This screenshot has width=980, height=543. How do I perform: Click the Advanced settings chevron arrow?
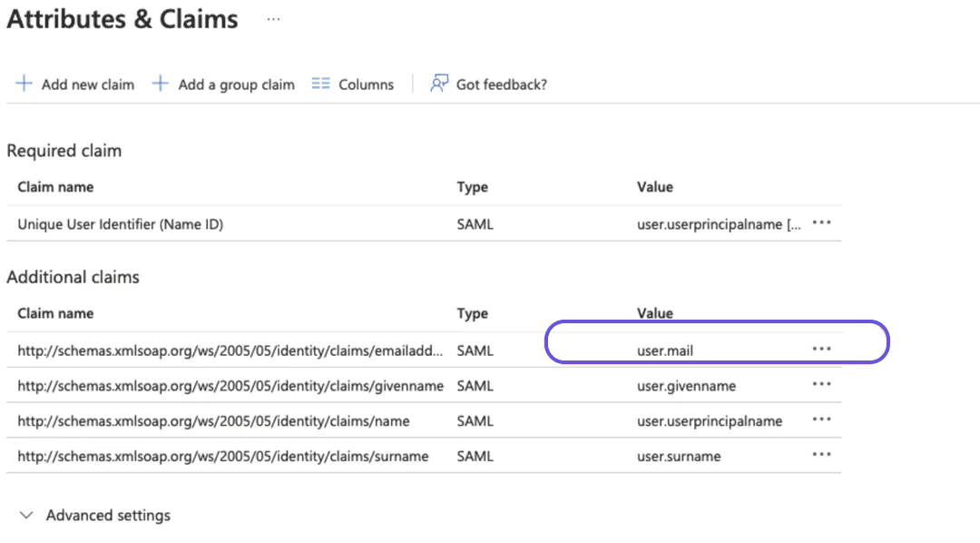tap(27, 515)
